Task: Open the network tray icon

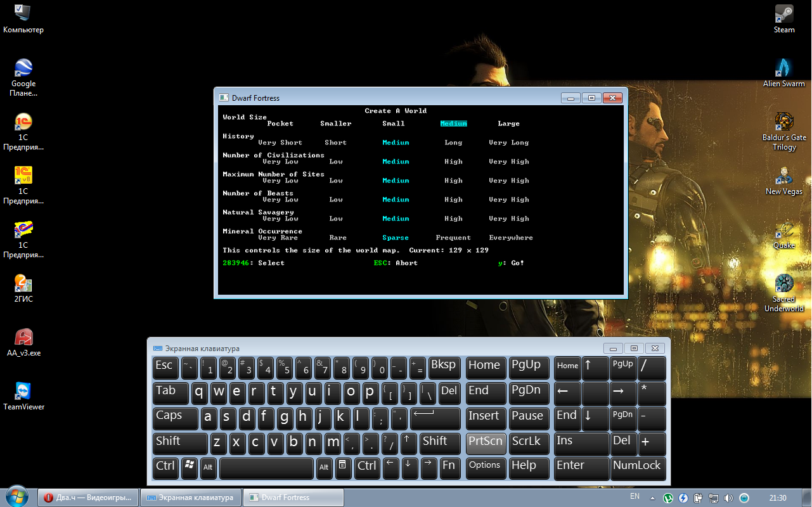Action: click(x=713, y=498)
